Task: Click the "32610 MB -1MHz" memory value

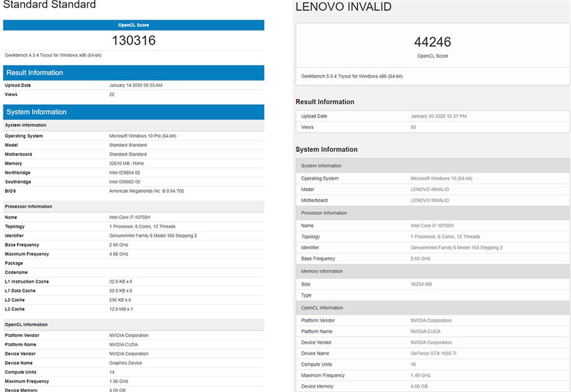Action: coord(127,164)
